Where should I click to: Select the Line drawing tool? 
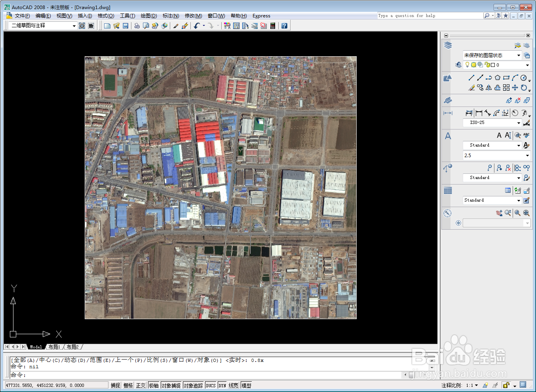(x=471, y=78)
